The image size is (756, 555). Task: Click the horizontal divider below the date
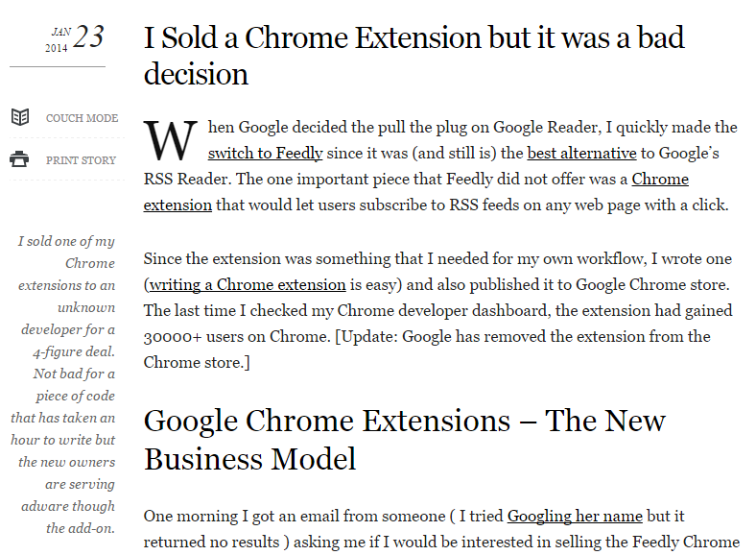(x=58, y=67)
